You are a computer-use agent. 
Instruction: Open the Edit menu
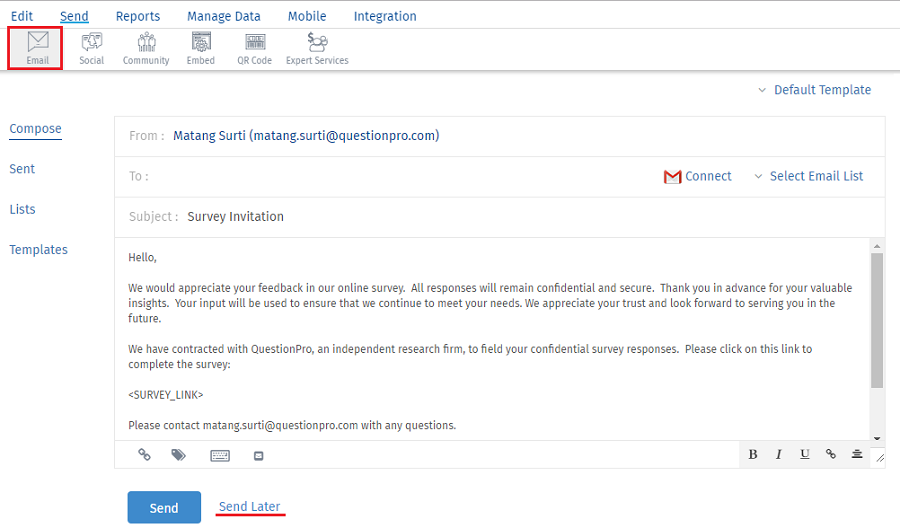[x=22, y=16]
